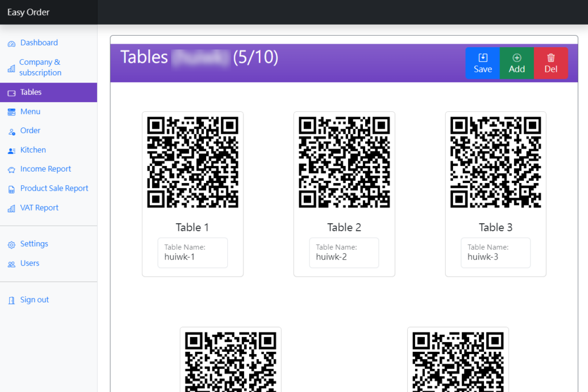Viewport: 588px width, 392px height.
Task: Open the Kitchen page
Action: tap(33, 150)
